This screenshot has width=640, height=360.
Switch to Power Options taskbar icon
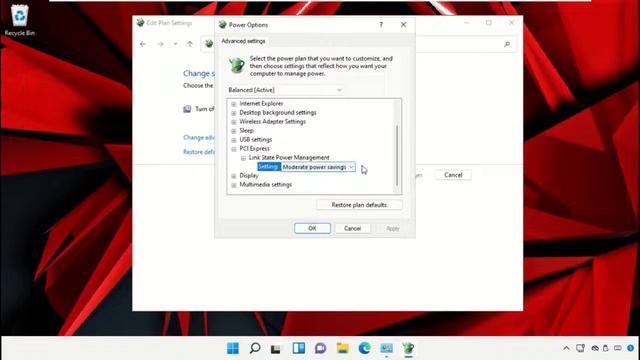point(408,348)
